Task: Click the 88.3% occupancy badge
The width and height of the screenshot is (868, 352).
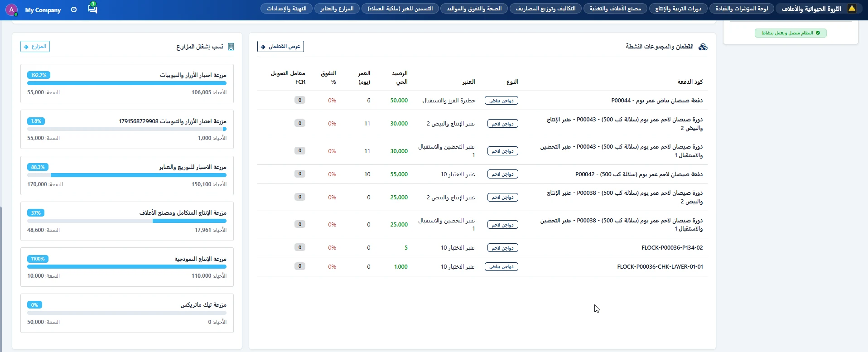Action: click(38, 167)
